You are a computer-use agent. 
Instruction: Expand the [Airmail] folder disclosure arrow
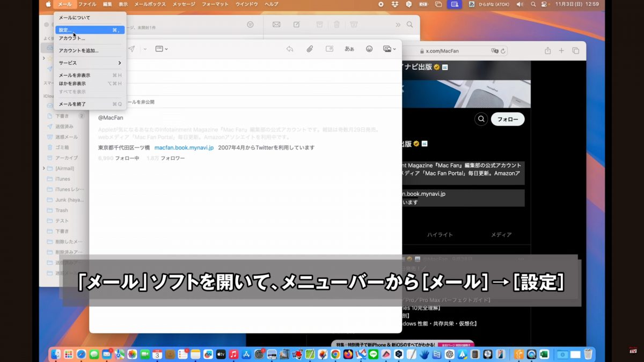[44, 168]
